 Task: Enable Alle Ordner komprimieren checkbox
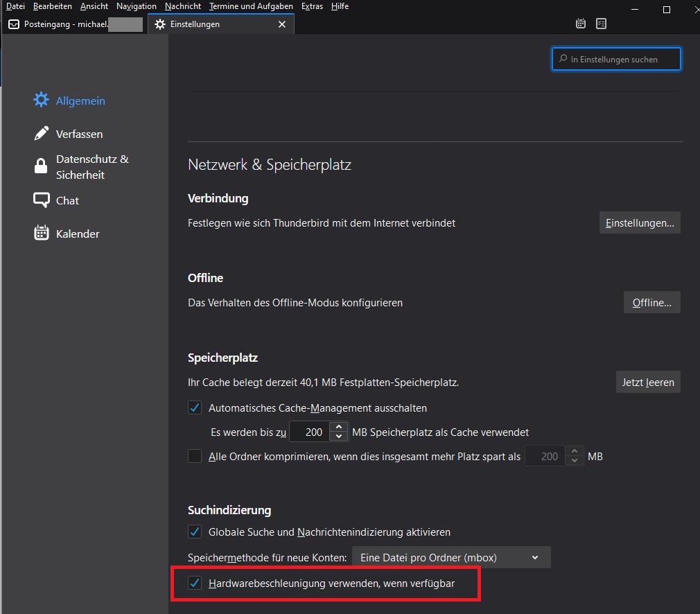[x=195, y=456]
